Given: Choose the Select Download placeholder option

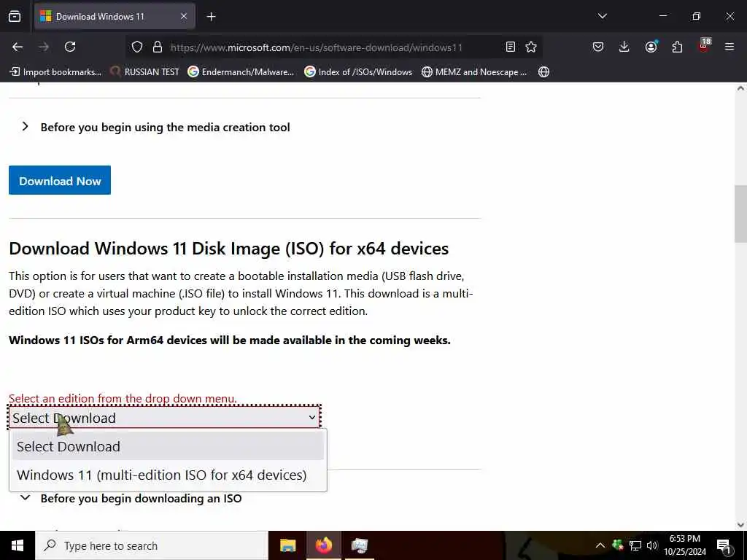Looking at the screenshot, I should pyautogui.click(x=169, y=447).
